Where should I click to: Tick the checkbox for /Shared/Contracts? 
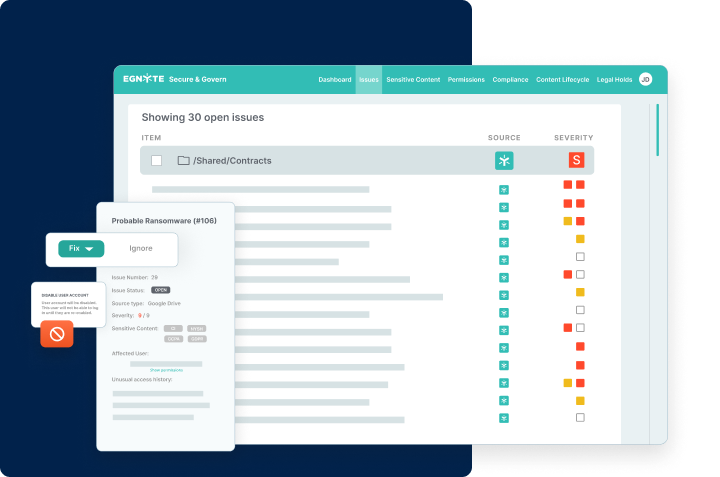pyautogui.click(x=157, y=161)
